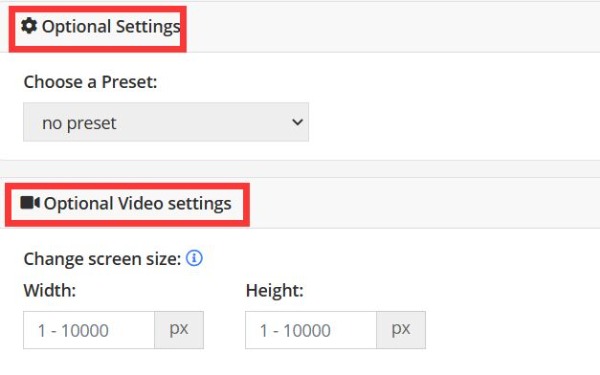Click the "Choose a Preset:" label

point(90,82)
